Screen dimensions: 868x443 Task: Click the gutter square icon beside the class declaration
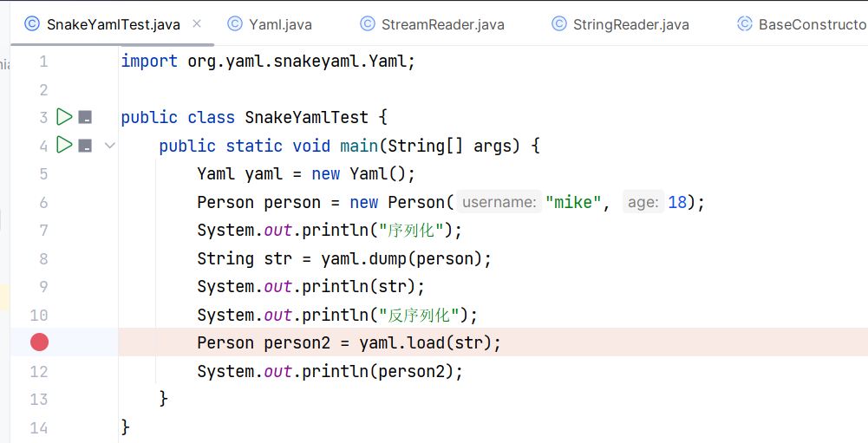[x=85, y=117]
